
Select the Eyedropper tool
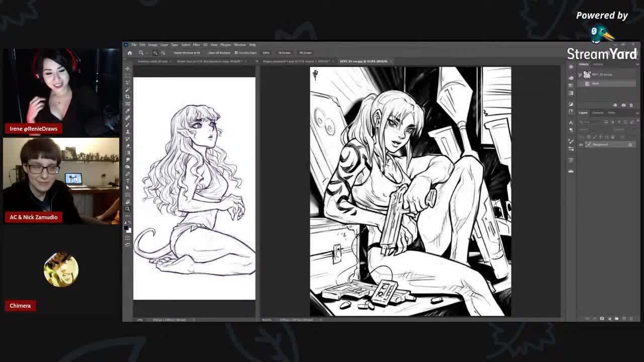click(x=128, y=111)
